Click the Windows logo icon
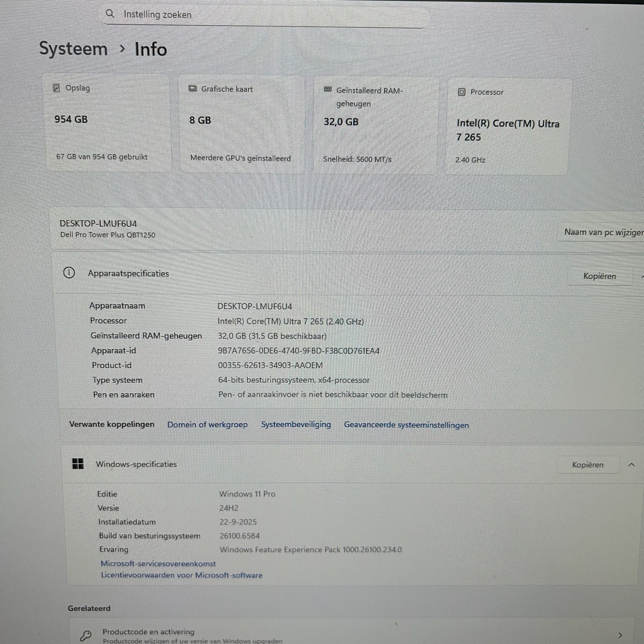644x644 pixels. click(78, 464)
